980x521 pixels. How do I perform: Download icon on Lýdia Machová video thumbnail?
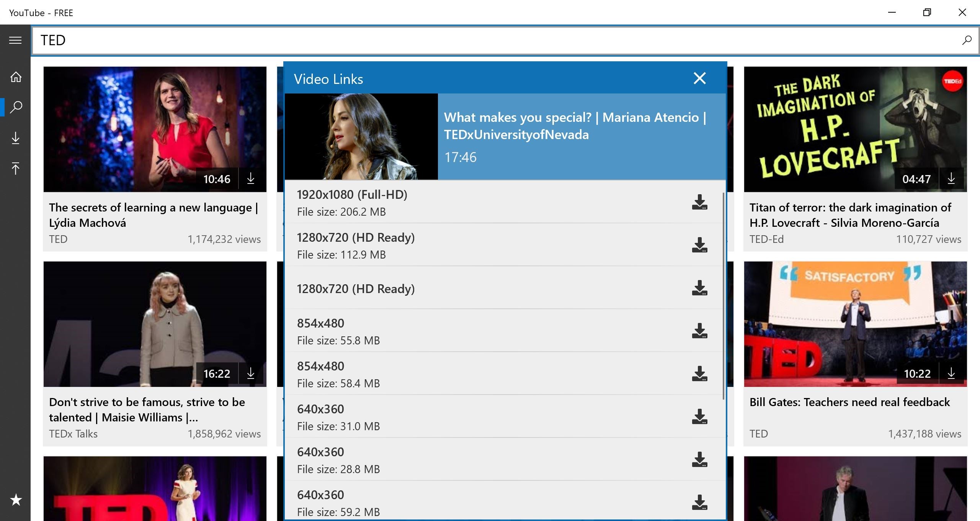[251, 179]
